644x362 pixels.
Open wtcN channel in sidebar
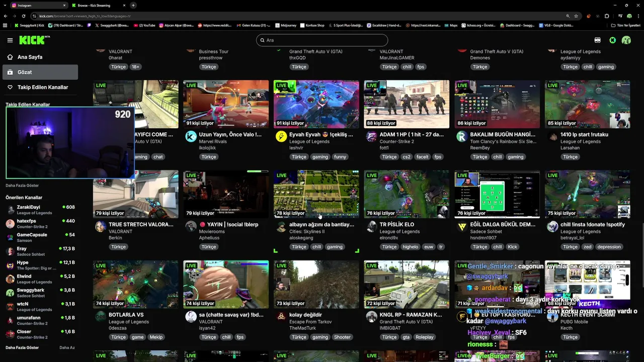40,307
